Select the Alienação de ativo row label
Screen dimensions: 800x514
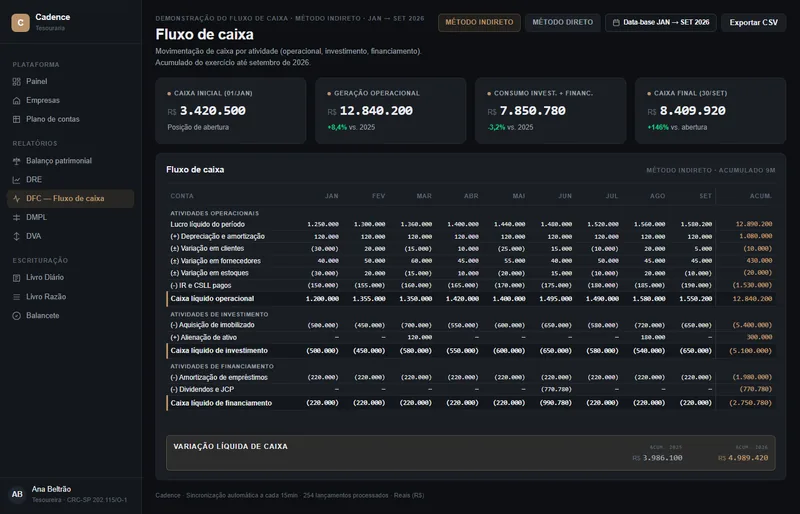(204, 337)
